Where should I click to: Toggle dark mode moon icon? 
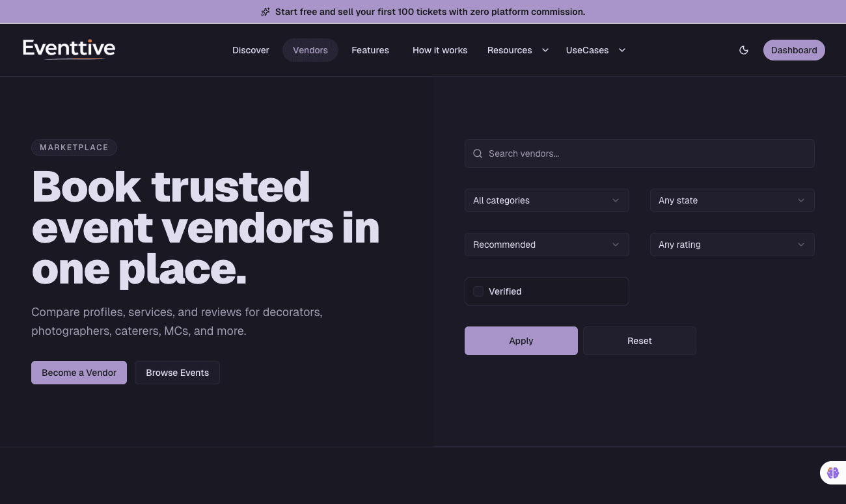pyautogui.click(x=744, y=50)
